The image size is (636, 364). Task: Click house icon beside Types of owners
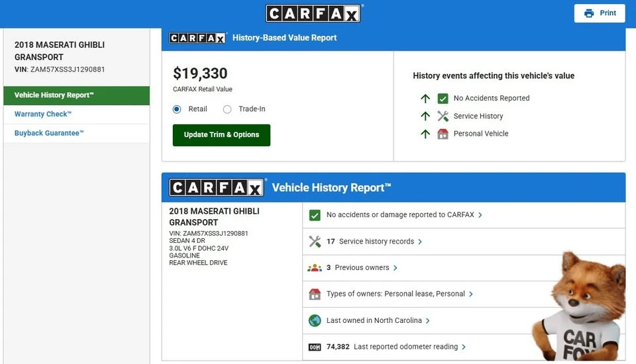pos(315,295)
